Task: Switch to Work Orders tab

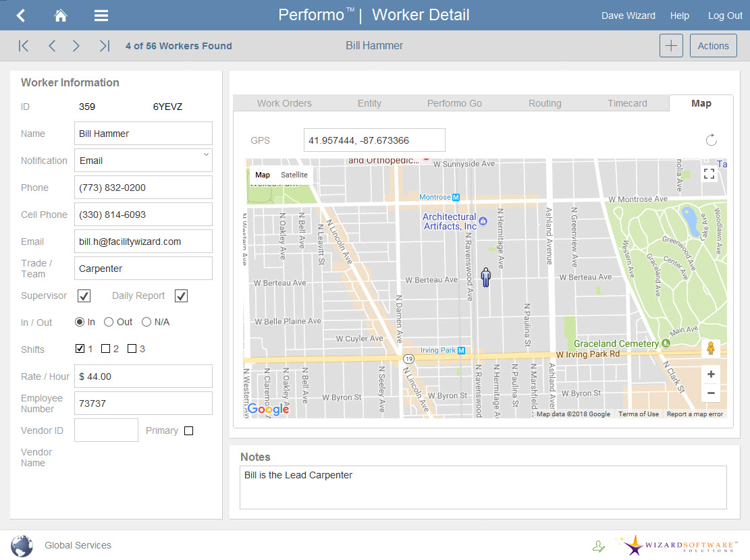Action: [x=284, y=103]
